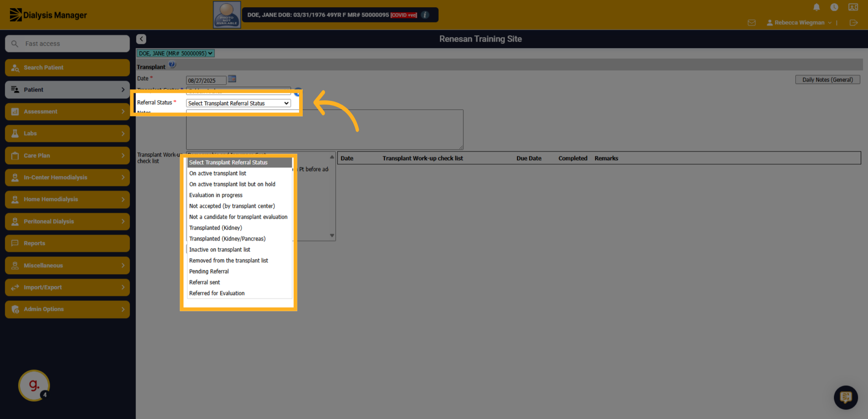868x419 pixels.
Task: Open the Peritoneal Dialysis menu
Action: [67, 221]
